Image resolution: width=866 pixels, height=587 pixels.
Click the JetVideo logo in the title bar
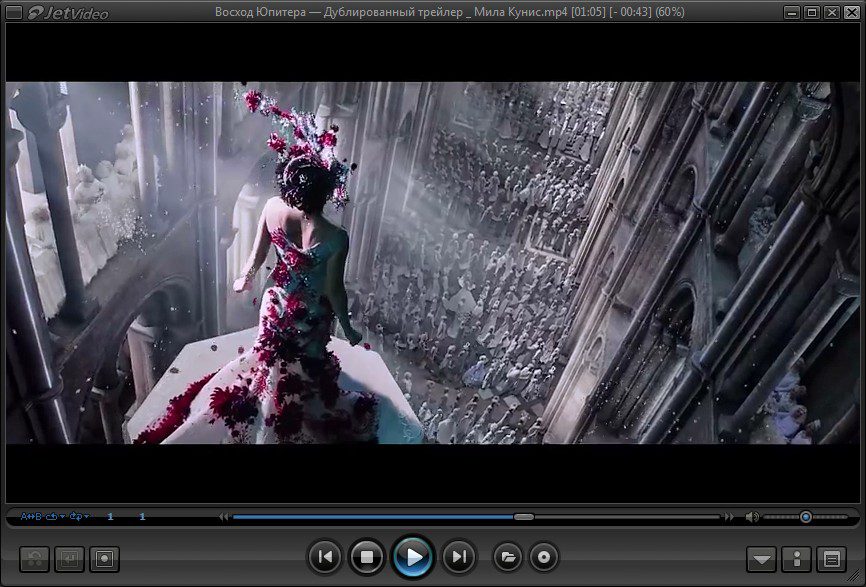68,12
